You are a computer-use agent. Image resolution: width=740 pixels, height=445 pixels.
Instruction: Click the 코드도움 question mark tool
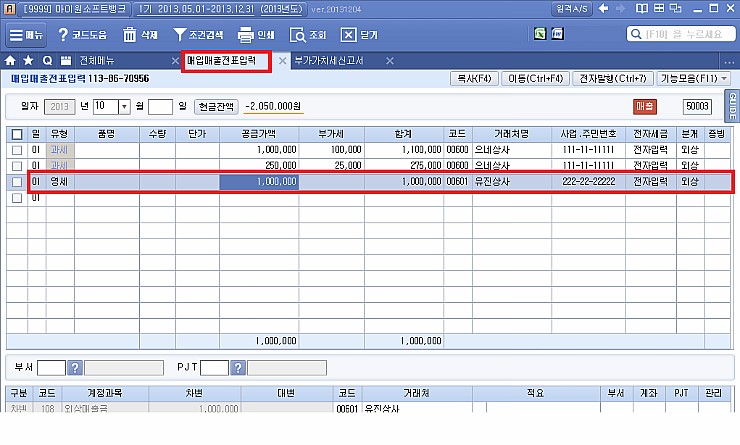click(82, 35)
